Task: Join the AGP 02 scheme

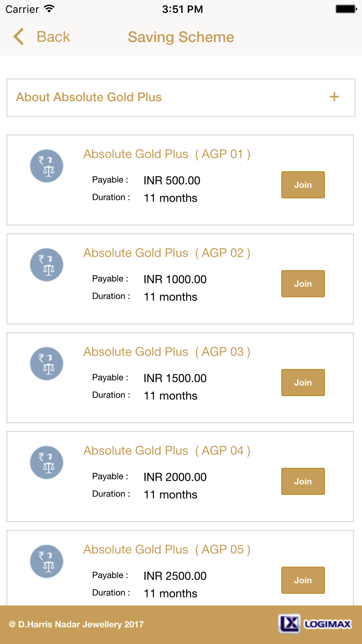Action: pos(303,284)
